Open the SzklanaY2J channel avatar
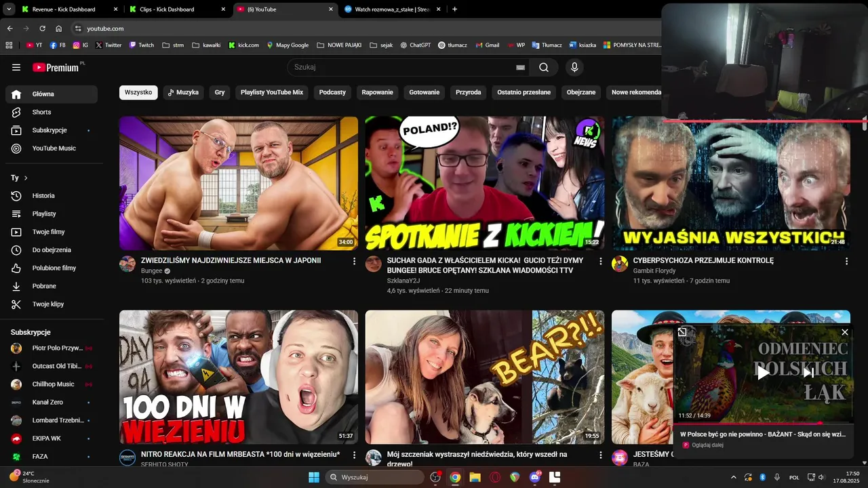Screen dimensions: 868x488 click(x=374, y=264)
